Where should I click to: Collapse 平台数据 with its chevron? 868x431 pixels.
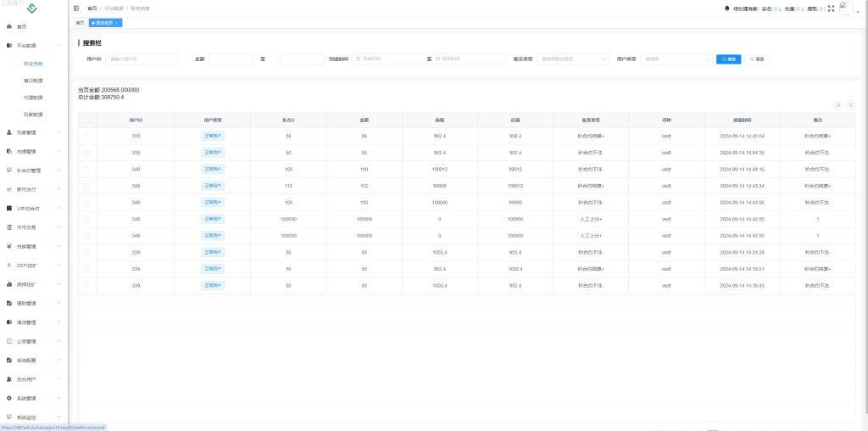click(x=59, y=46)
